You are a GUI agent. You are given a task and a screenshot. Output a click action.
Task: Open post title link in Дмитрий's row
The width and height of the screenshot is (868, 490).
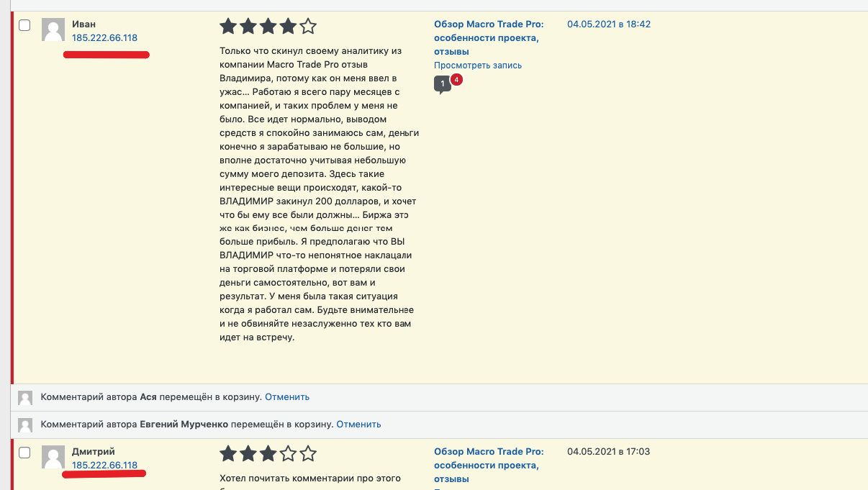(489, 465)
